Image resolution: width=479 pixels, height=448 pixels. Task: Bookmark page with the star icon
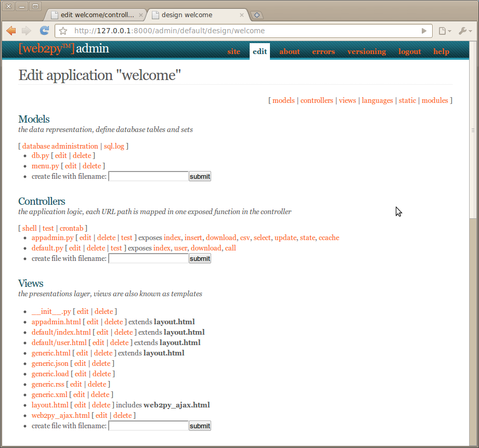click(63, 31)
